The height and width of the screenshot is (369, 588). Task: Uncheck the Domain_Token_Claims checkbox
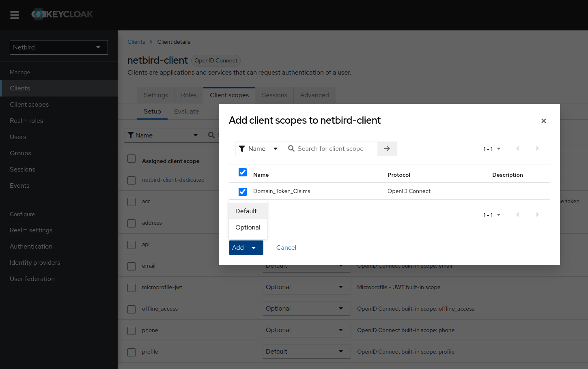click(243, 191)
